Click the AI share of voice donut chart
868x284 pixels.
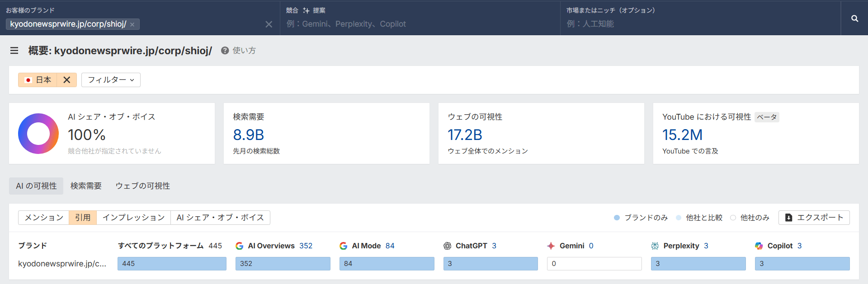pos(38,134)
